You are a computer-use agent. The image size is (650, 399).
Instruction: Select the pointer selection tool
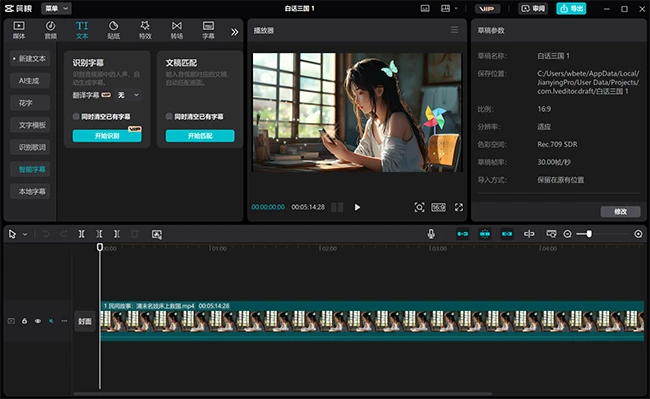point(12,234)
